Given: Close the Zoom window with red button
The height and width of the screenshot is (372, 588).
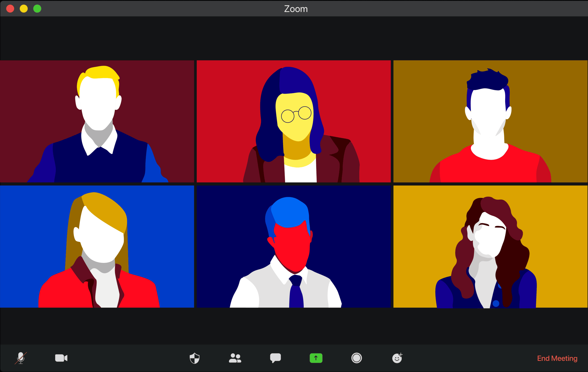Looking at the screenshot, I should pyautogui.click(x=10, y=9).
